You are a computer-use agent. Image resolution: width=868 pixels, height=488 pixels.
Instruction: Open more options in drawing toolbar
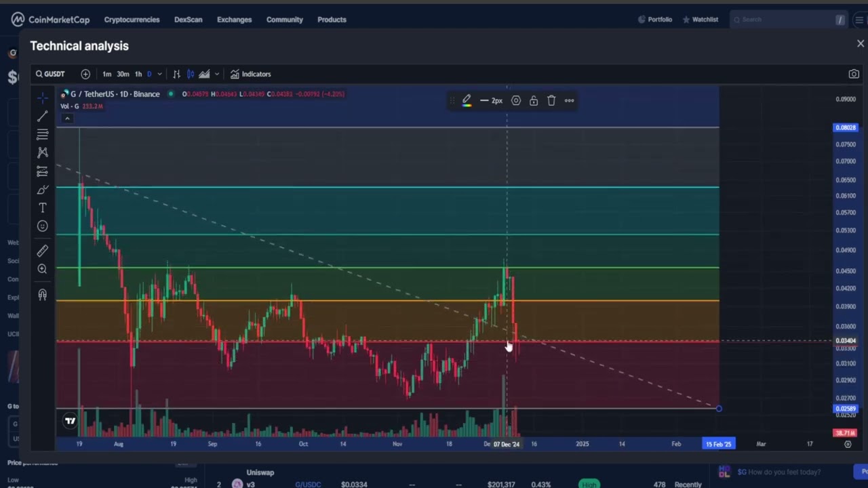[569, 100]
